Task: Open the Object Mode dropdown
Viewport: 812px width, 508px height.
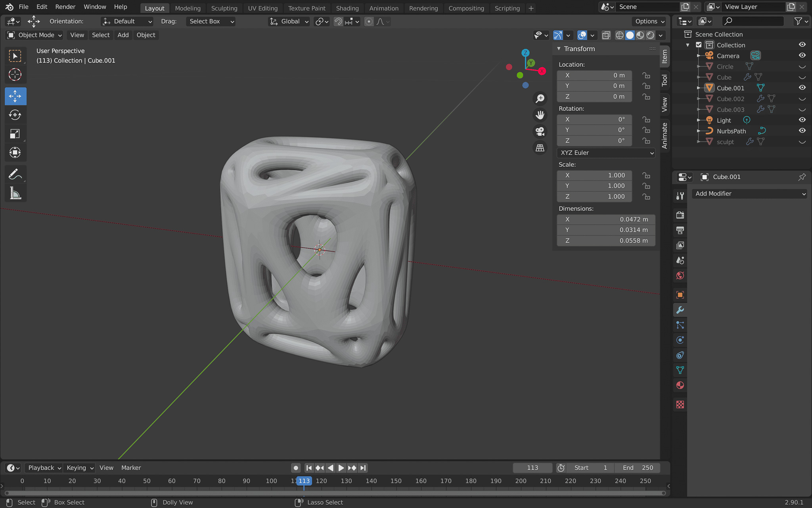Action: (35, 35)
